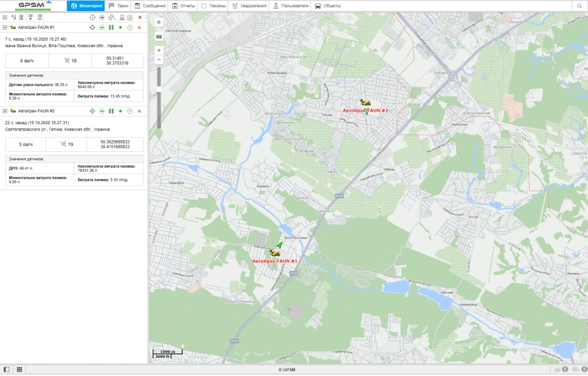Locate АвтоКран FAUN #1 with crosshair icon

coord(92,28)
